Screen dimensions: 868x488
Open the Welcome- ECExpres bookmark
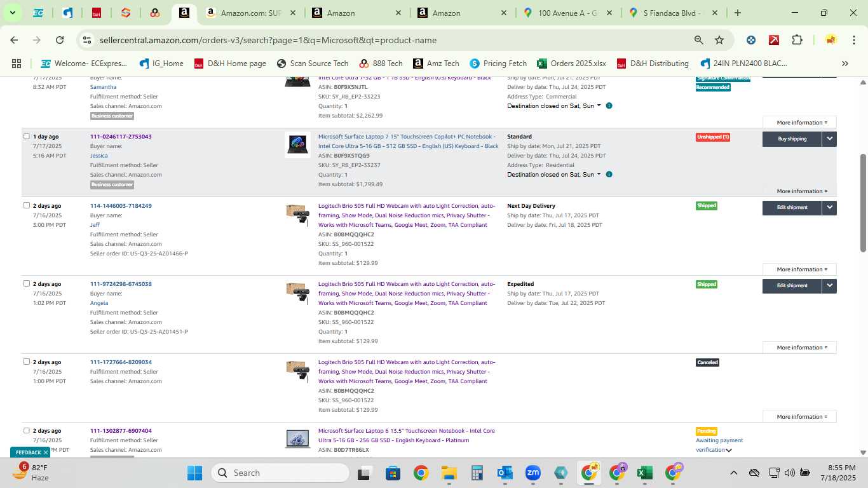click(83, 64)
